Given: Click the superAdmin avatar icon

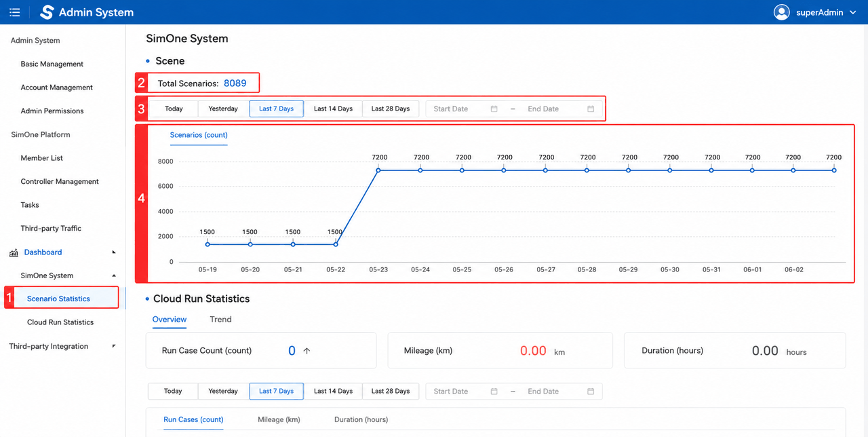Looking at the screenshot, I should tap(782, 12).
